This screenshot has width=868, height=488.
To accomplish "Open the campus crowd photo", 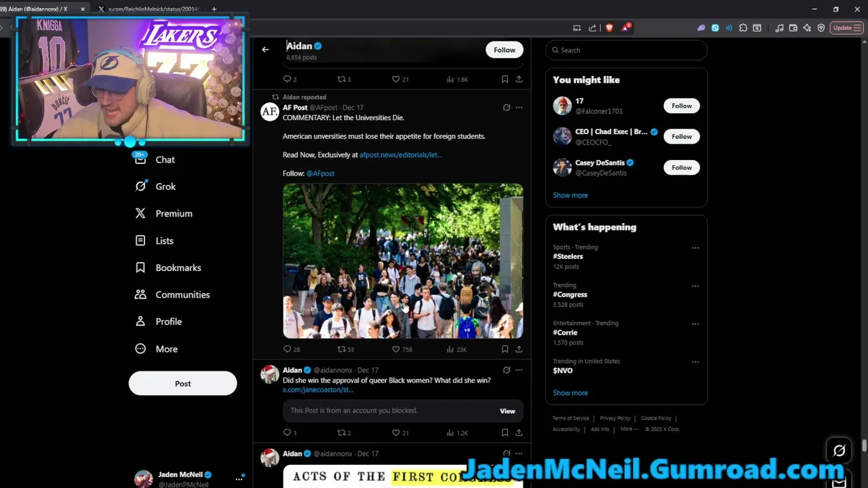I will 403,261.
